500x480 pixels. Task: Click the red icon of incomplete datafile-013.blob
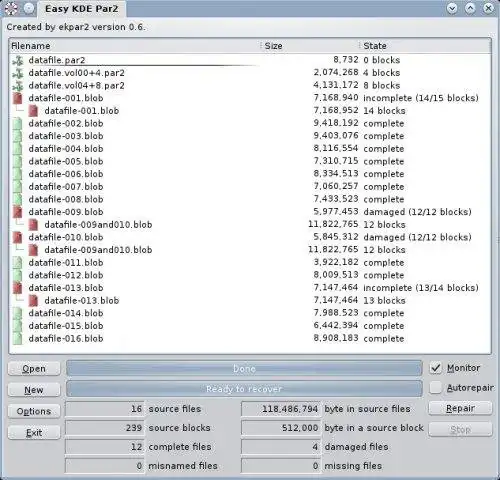(18, 288)
